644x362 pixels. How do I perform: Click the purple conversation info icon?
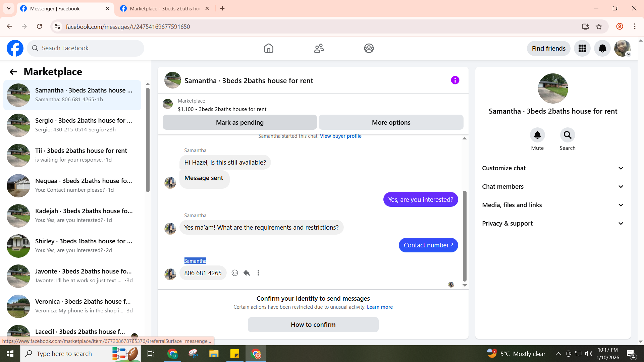click(455, 80)
